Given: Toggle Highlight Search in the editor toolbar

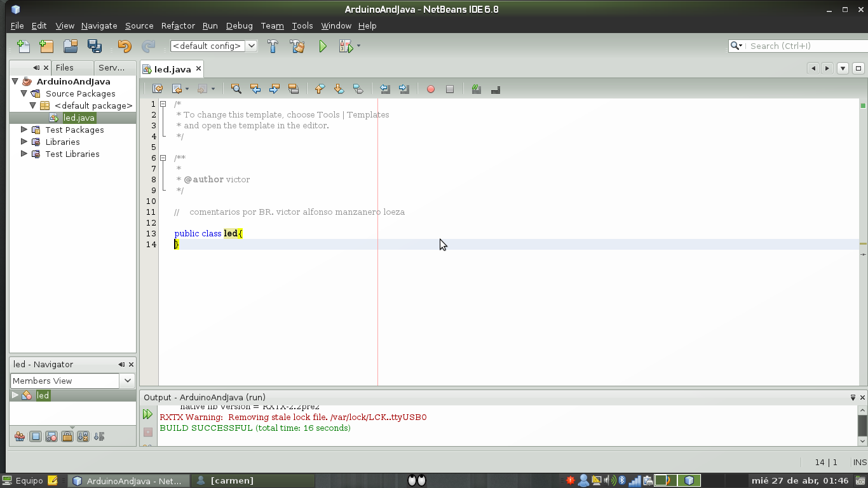Looking at the screenshot, I should (294, 89).
